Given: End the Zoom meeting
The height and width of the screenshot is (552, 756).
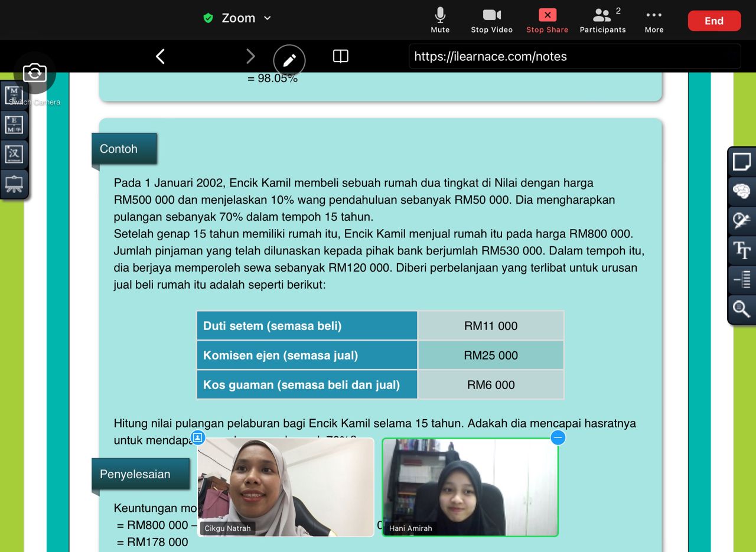Looking at the screenshot, I should click(714, 21).
